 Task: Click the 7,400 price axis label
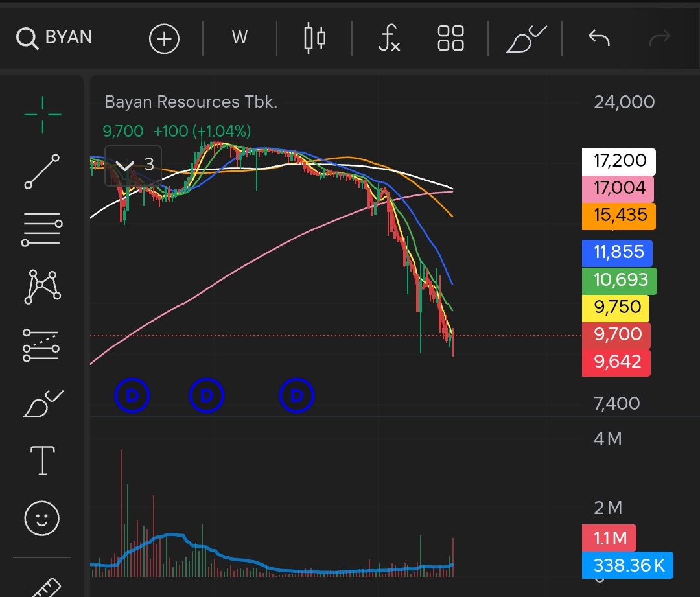pos(616,404)
